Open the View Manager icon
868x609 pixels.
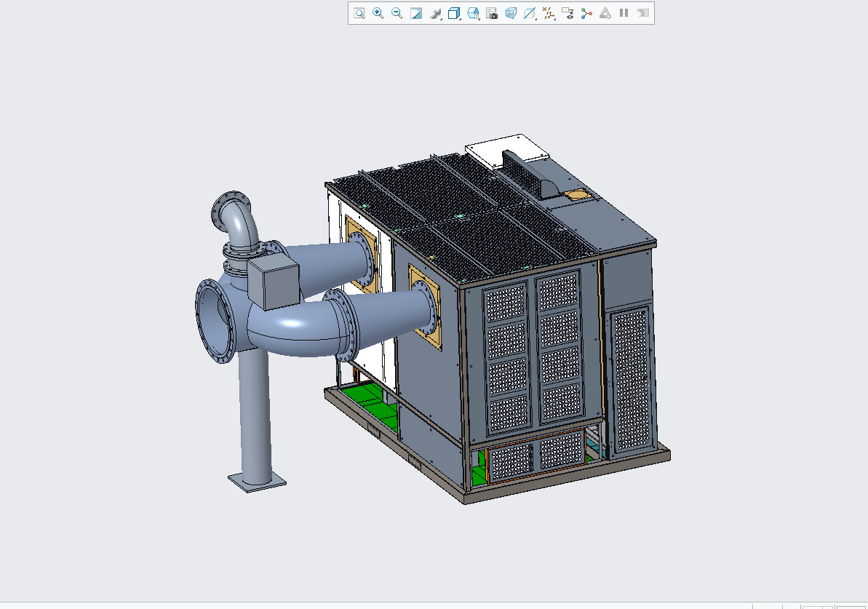[473, 13]
